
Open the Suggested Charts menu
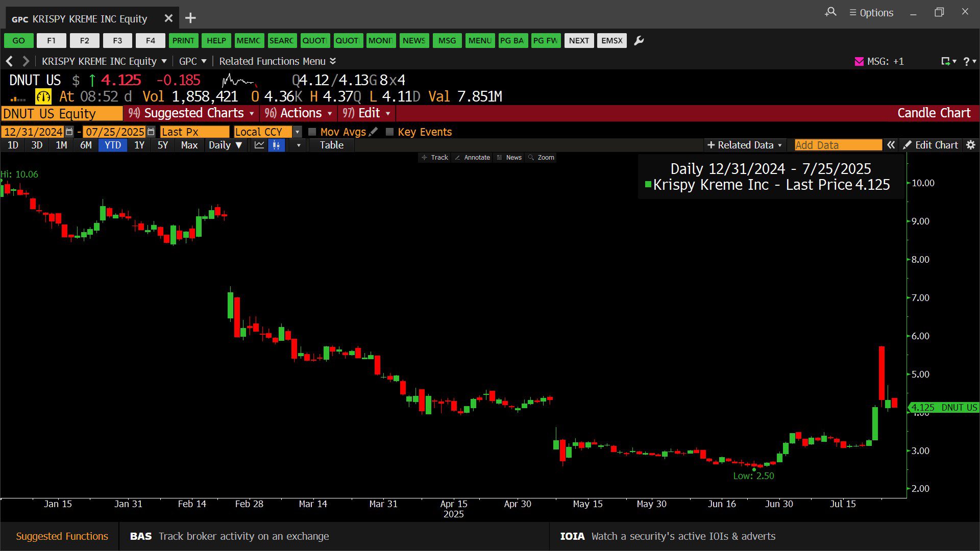pyautogui.click(x=191, y=113)
